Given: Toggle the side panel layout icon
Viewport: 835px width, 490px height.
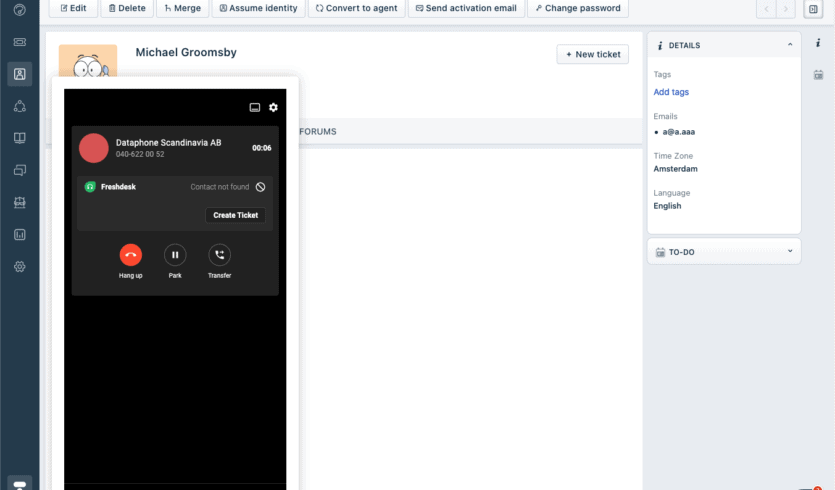Looking at the screenshot, I should [x=813, y=9].
